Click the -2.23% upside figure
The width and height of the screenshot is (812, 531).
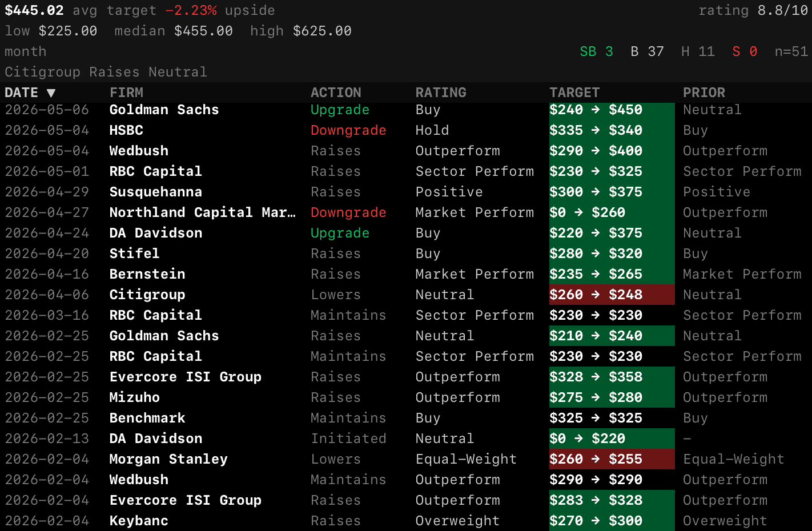(191, 10)
